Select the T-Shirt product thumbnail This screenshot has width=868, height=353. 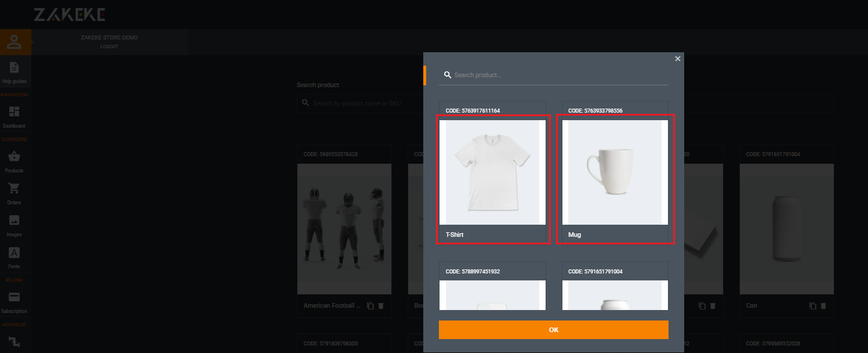click(x=492, y=172)
